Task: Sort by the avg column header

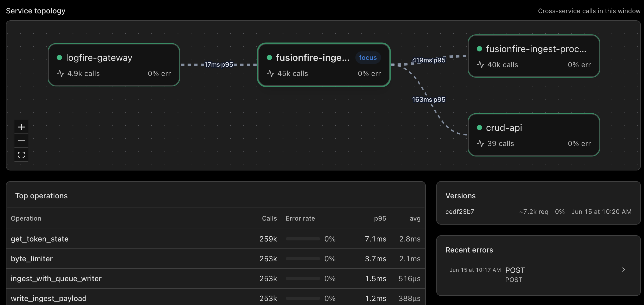Action: point(415,218)
